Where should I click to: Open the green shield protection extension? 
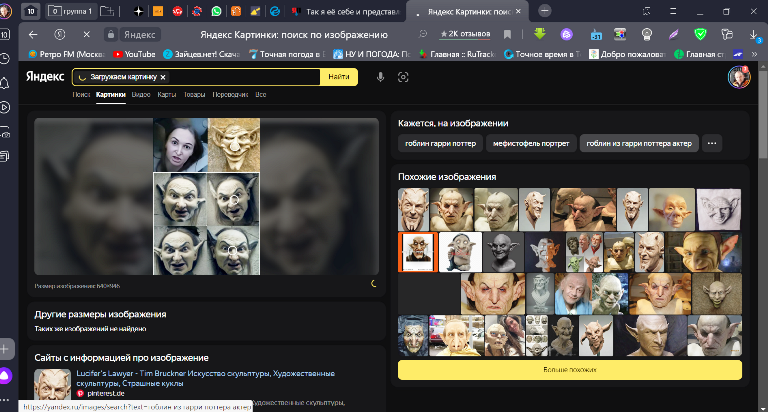[x=700, y=34]
